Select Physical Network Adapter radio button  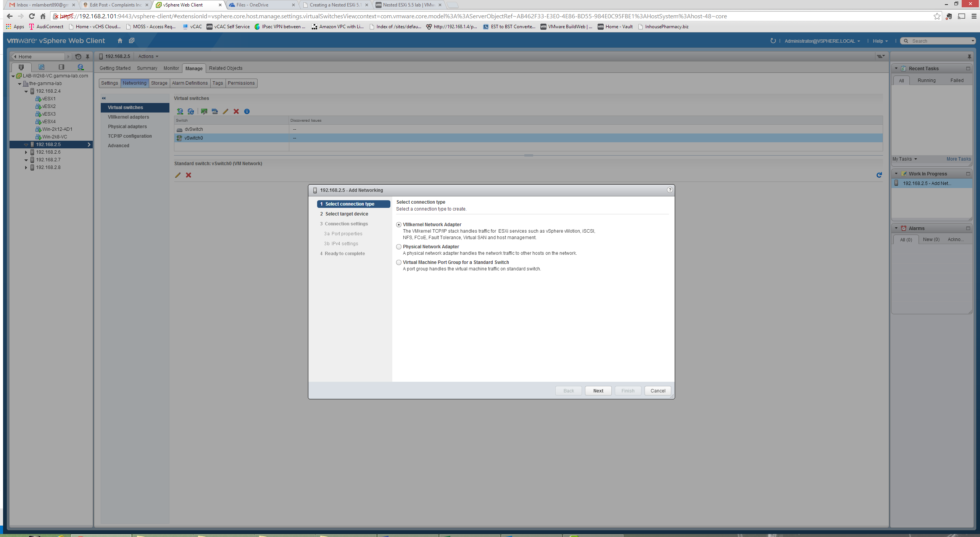(x=399, y=247)
